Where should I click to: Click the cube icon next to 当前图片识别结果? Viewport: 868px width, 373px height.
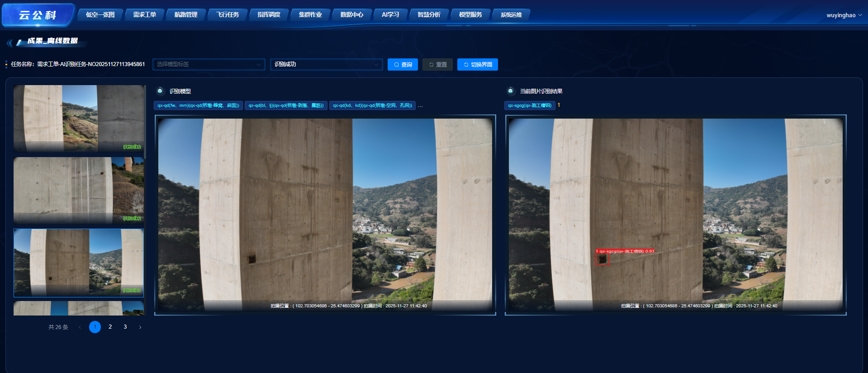pyautogui.click(x=511, y=91)
